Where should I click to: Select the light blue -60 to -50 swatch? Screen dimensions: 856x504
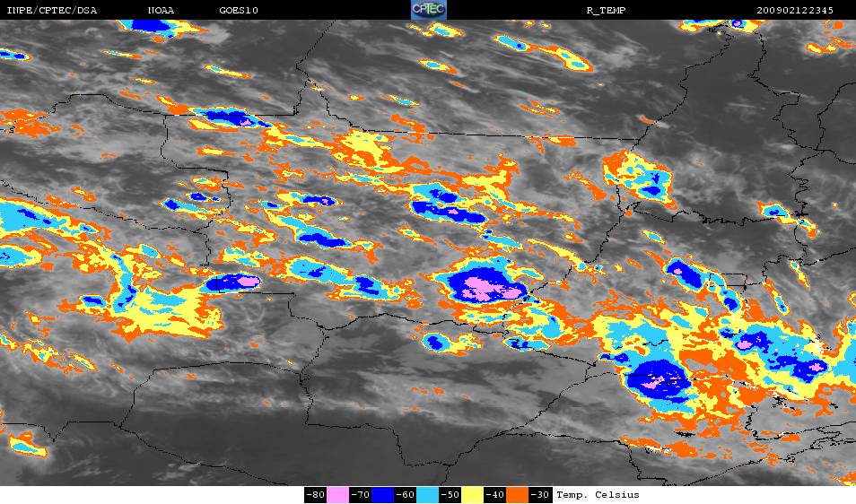[427, 495]
